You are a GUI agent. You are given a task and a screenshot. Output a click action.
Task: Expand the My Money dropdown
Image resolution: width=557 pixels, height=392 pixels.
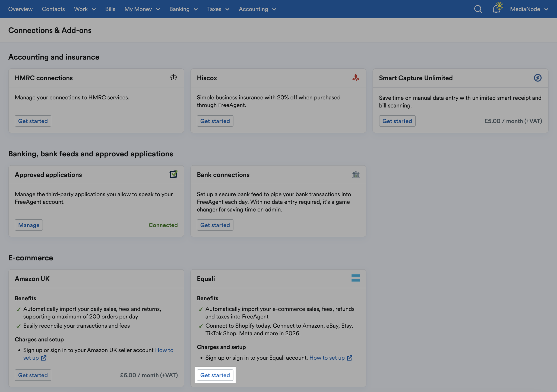[x=142, y=9]
